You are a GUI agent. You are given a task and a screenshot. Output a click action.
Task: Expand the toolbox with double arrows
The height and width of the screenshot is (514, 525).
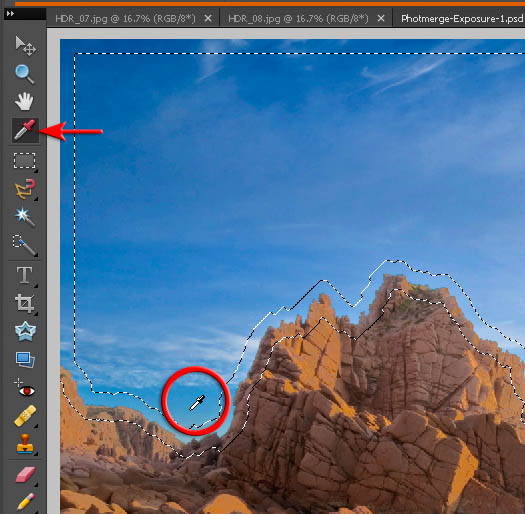[x=10, y=14]
